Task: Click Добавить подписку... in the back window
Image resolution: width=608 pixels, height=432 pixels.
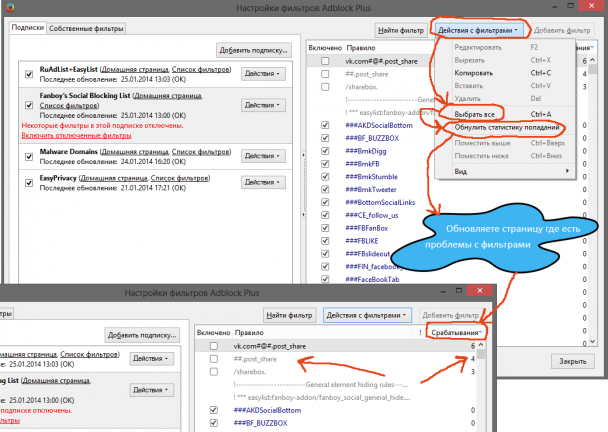Action: coord(253,50)
